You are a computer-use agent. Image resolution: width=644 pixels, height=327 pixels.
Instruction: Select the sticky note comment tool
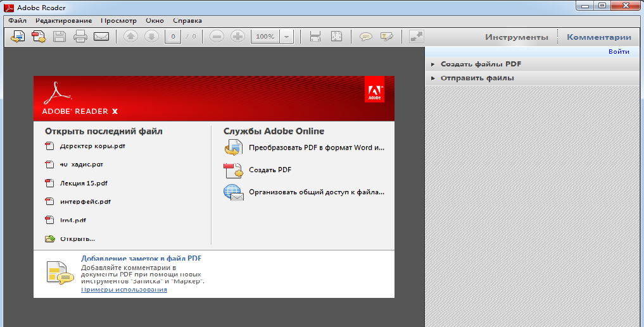point(365,37)
